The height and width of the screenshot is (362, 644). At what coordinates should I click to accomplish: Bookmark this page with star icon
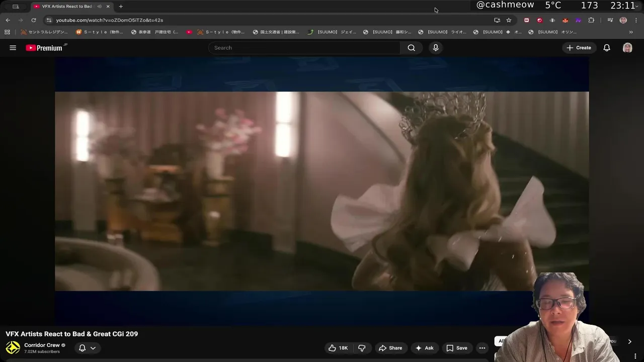point(509,20)
